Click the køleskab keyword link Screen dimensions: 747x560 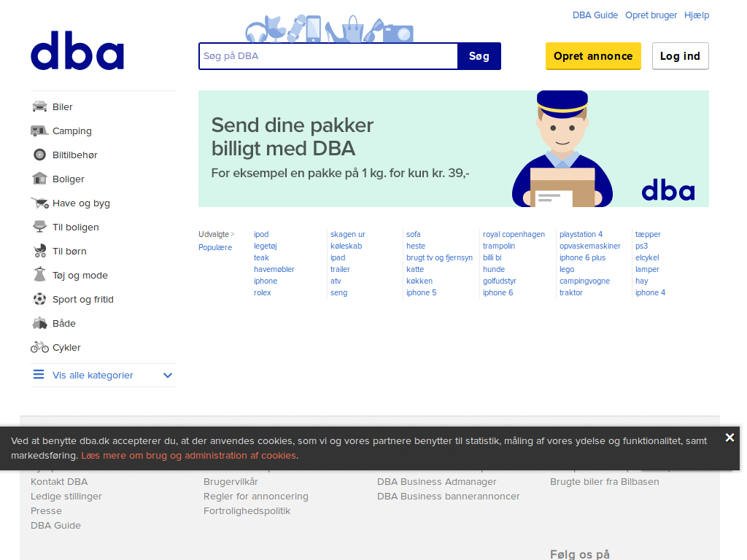point(347,246)
